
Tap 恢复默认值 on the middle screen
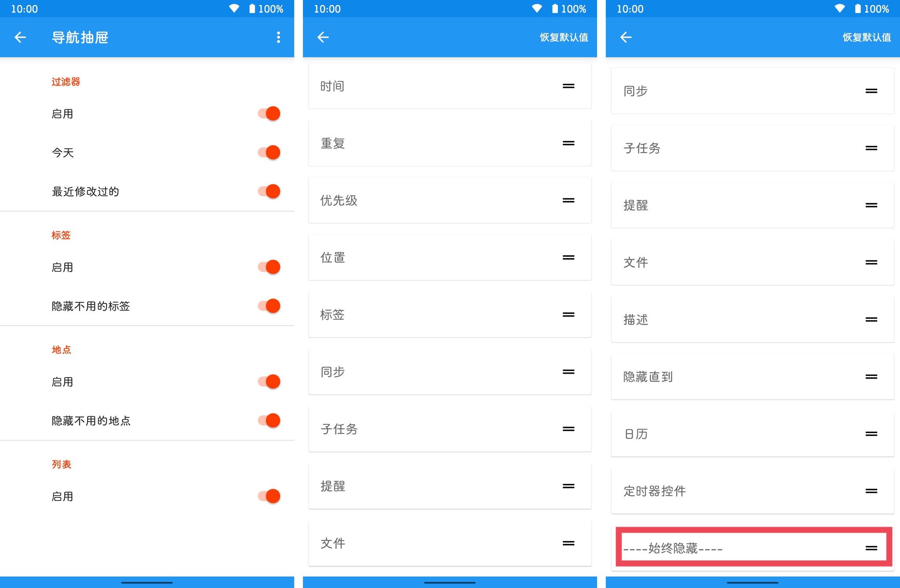(564, 37)
